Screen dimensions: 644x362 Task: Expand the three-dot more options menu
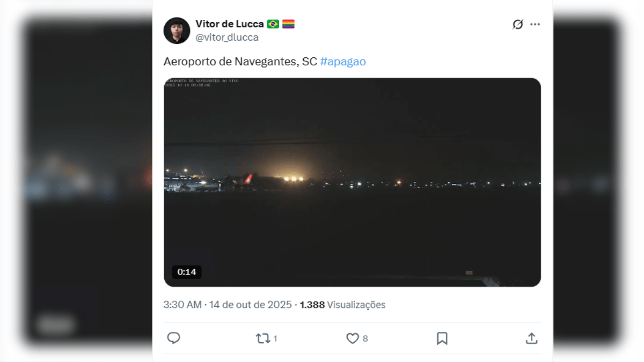535,24
